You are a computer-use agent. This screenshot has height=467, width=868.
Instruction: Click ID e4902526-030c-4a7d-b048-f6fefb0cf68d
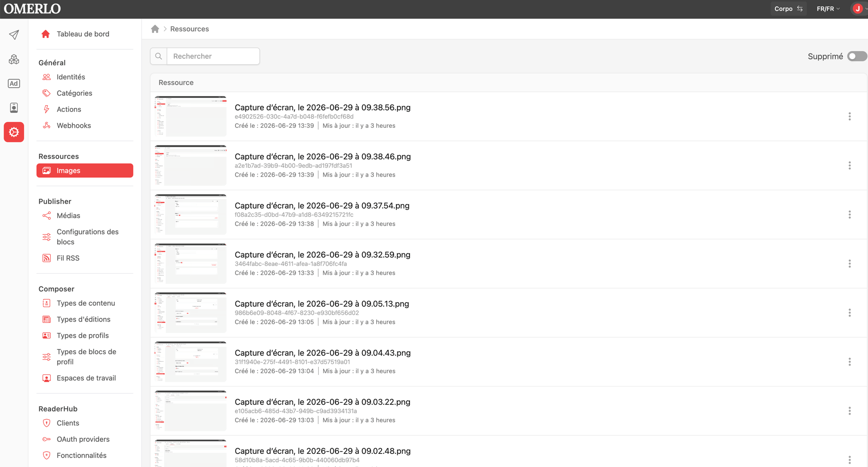(x=294, y=117)
